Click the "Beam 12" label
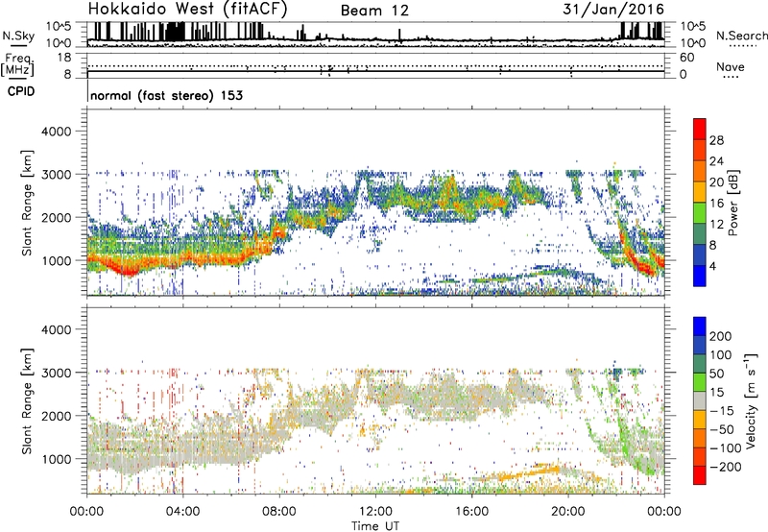Image resolution: width=768 pixels, height=532 pixels. (x=374, y=11)
